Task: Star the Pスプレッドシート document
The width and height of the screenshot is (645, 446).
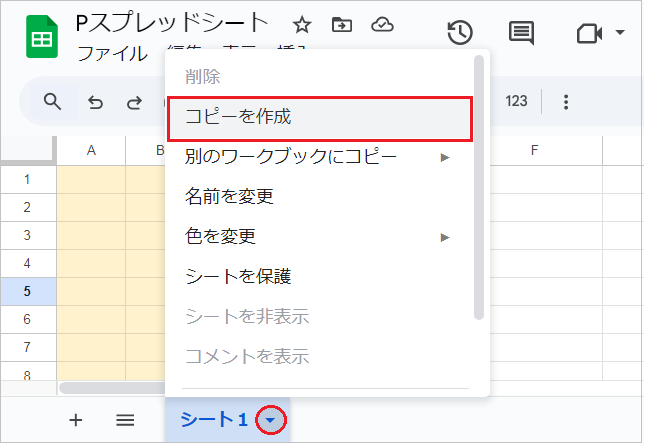Action: [x=301, y=24]
